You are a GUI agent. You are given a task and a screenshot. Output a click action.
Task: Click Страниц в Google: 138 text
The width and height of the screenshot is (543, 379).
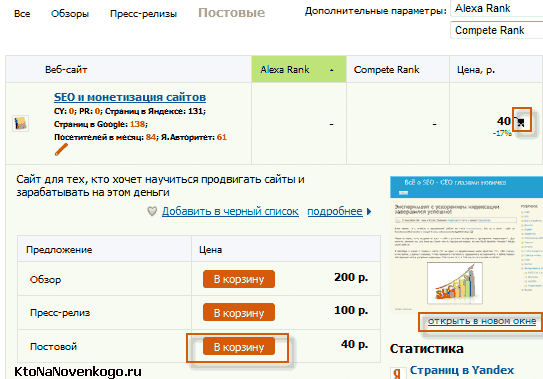click(100, 124)
